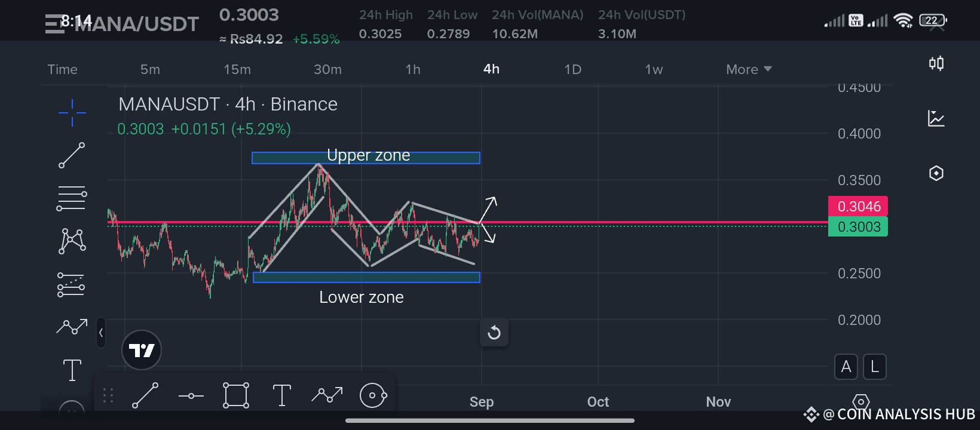This screenshot has width=980, height=430.
Task: Select the 0.3046 red price label
Action: 858,207
